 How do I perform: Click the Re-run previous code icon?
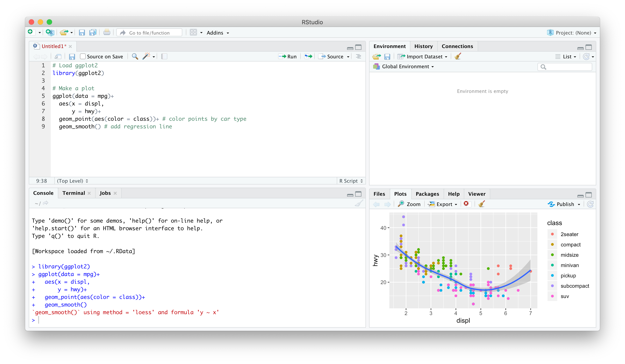tap(308, 56)
